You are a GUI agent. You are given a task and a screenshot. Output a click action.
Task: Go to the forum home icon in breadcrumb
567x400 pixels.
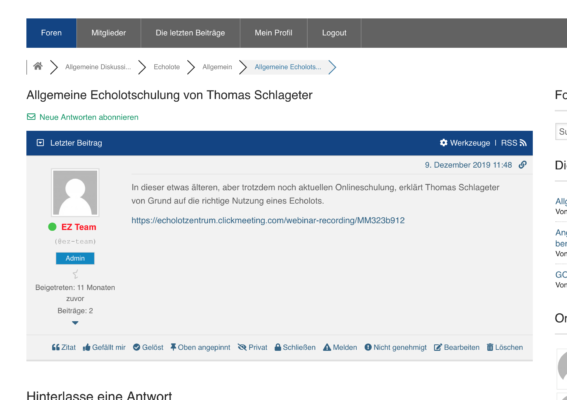click(x=38, y=67)
